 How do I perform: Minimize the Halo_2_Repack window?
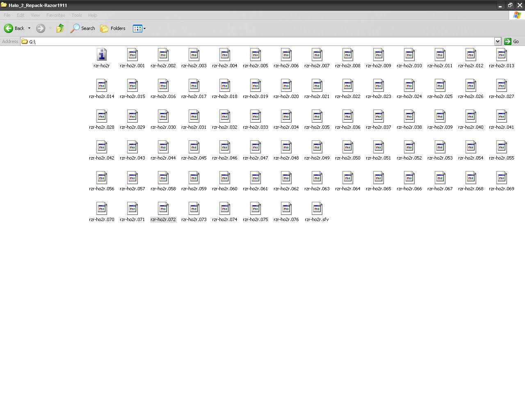coord(500,5)
